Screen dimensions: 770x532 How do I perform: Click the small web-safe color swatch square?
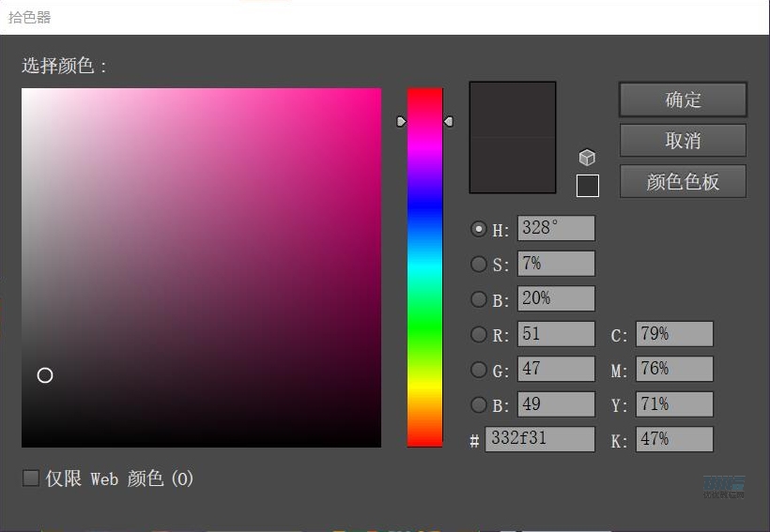[588, 186]
